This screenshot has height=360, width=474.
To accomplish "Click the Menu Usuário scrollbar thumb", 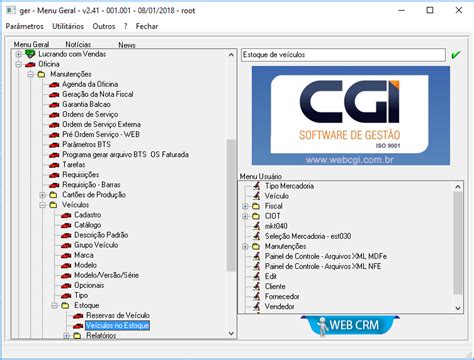I will [458, 243].
